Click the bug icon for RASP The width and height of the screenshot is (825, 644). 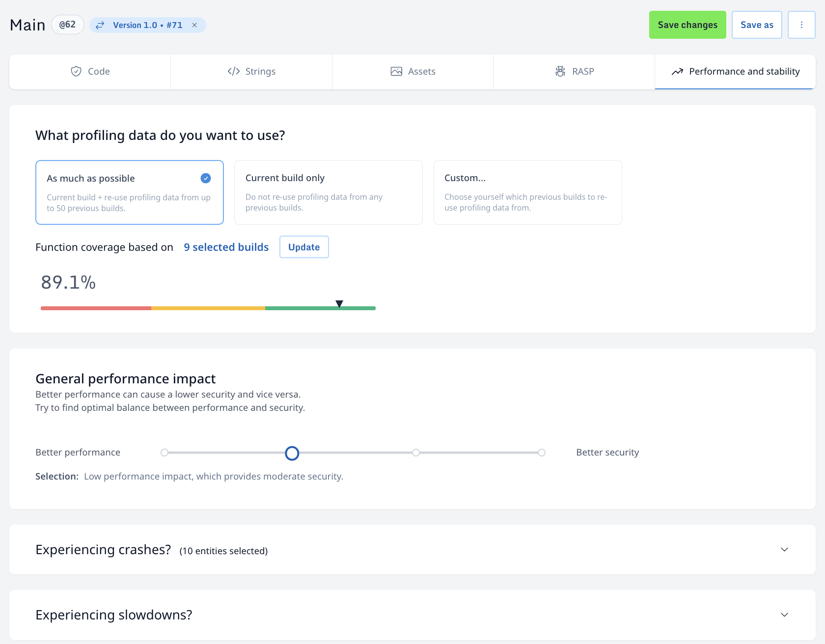pyautogui.click(x=560, y=72)
